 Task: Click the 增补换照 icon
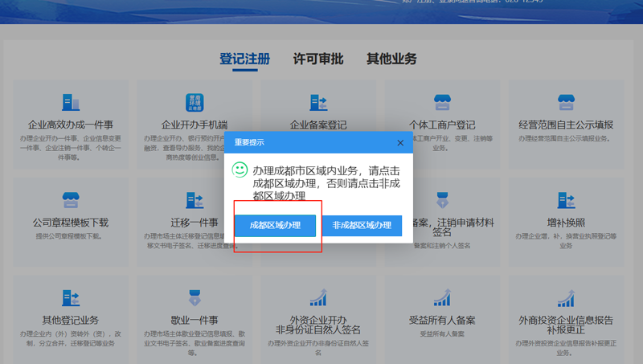(x=566, y=200)
